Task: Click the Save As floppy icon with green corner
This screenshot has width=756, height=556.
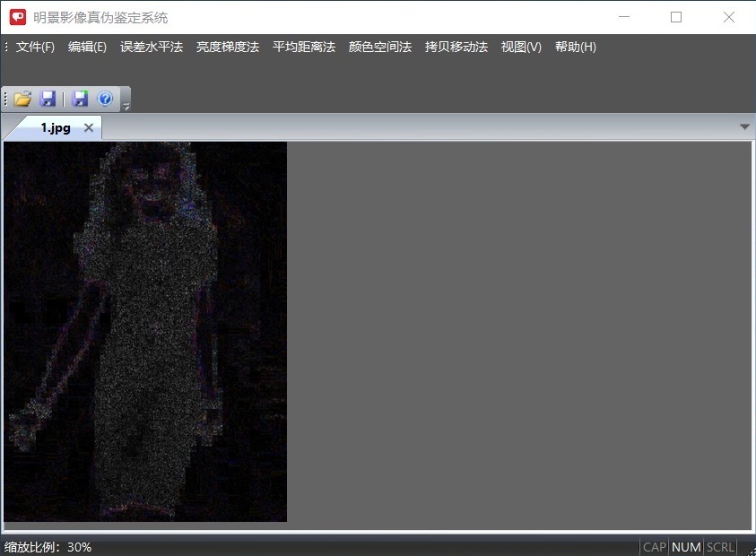Action: (81, 99)
